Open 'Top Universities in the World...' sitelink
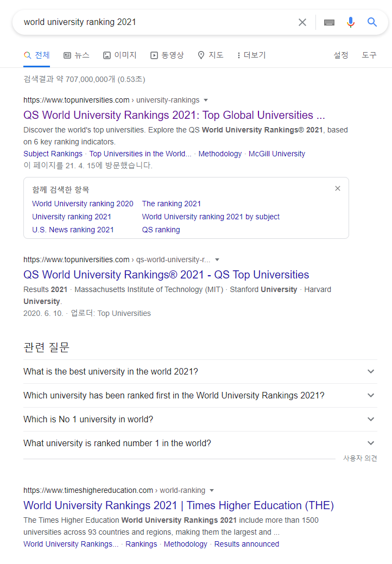This screenshot has height=564, width=392. click(140, 154)
